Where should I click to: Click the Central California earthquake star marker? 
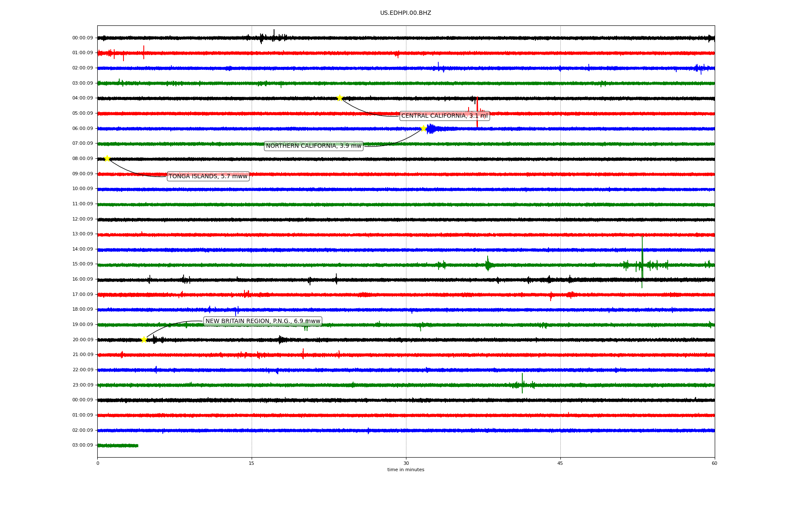click(340, 98)
